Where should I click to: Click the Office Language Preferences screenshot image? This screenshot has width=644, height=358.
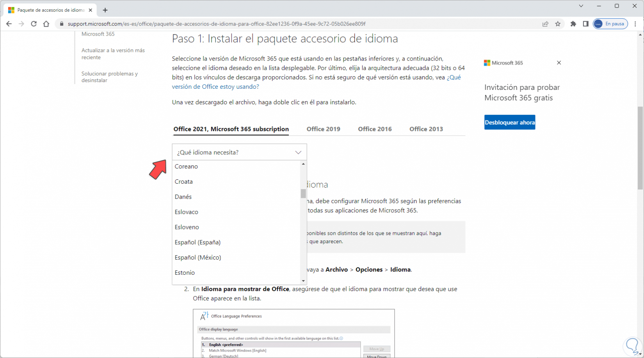coord(294,333)
